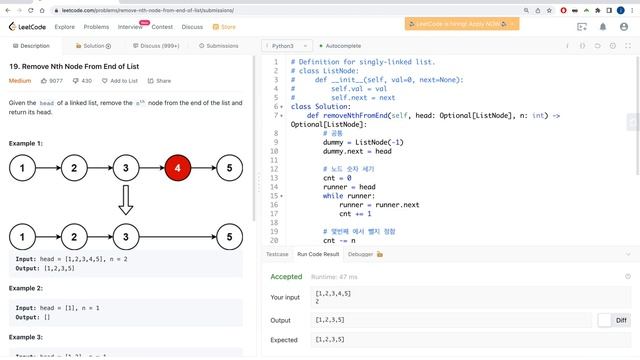The height and width of the screenshot is (360, 640).
Task: Click the Share button under the title
Action: pos(159,81)
